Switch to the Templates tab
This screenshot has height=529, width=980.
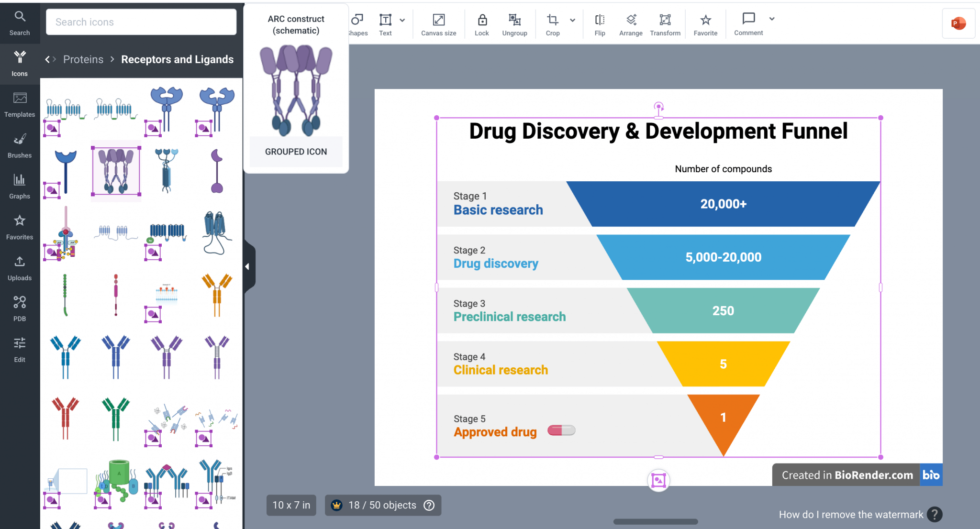[20, 105]
